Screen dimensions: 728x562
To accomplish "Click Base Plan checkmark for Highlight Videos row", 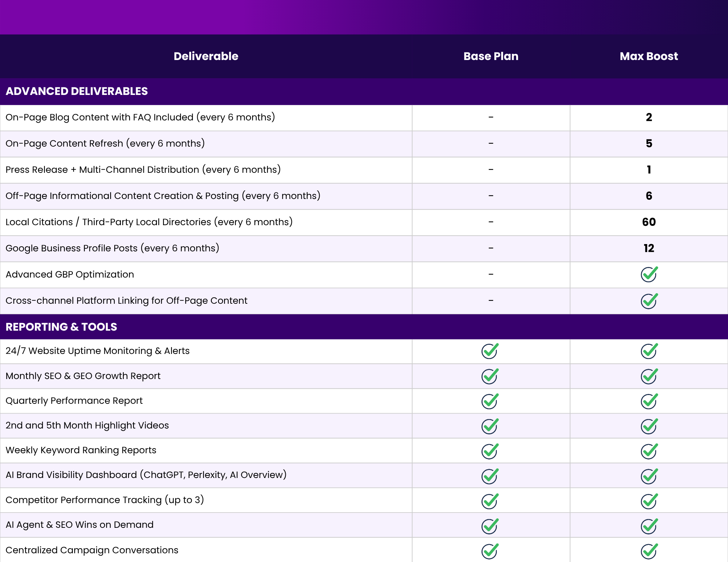I will 490,426.
